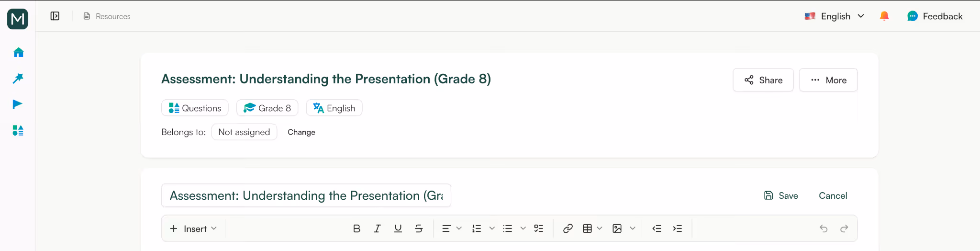This screenshot has height=251, width=980.
Task: Toggle strikethrough formatting
Action: click(419, 228)
